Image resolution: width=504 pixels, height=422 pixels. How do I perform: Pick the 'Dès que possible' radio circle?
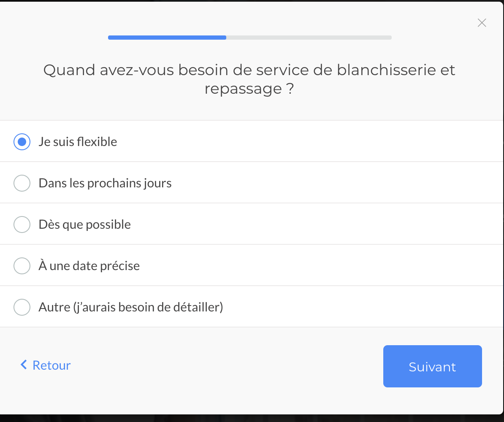pos(22,225)
